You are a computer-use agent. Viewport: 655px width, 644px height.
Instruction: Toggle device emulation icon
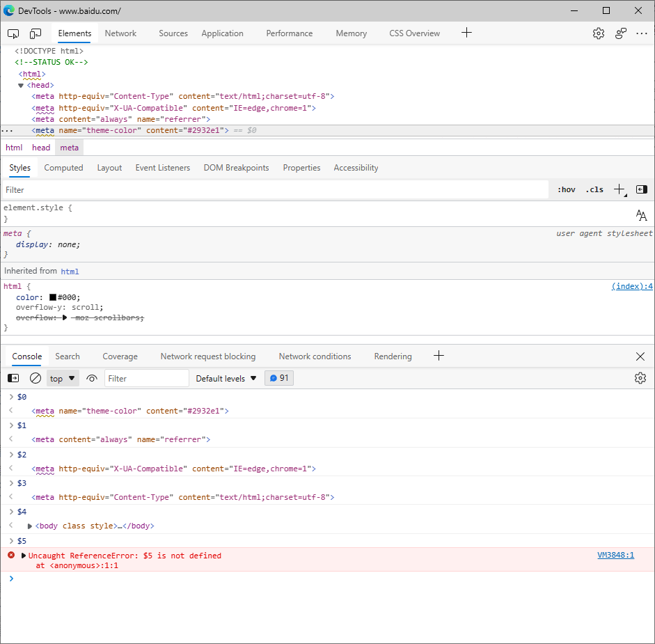pos(35,33)
